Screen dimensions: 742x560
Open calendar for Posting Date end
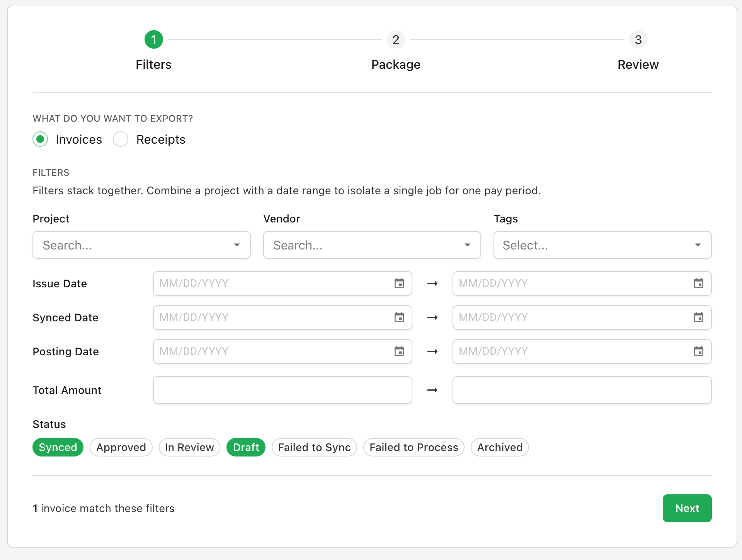(x=698, y=351)
